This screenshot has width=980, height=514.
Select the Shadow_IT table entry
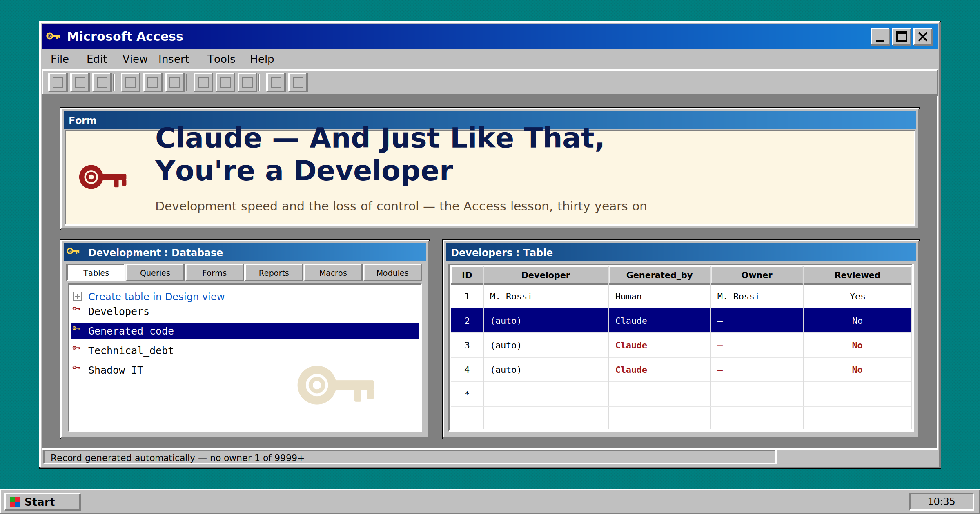[116, 370]
